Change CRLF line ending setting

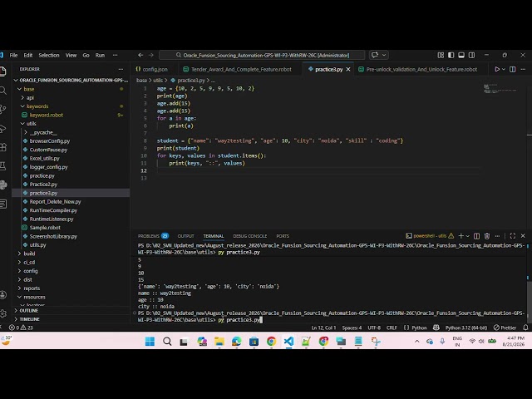(x=392, y=328)
